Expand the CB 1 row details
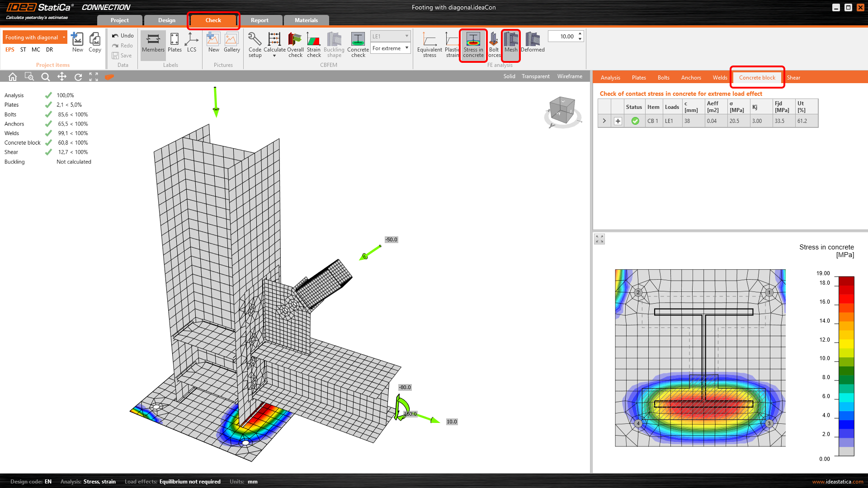This screenshot has width=868, height=488. pyautogui.click(x=618, y=121)
